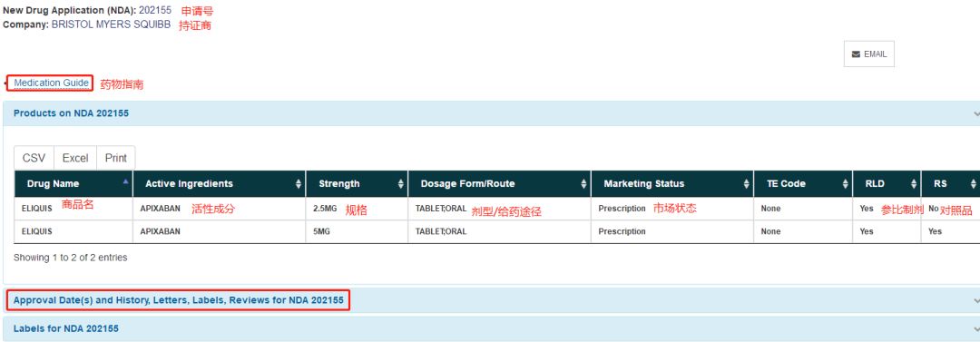Sort by RS column

951,184
